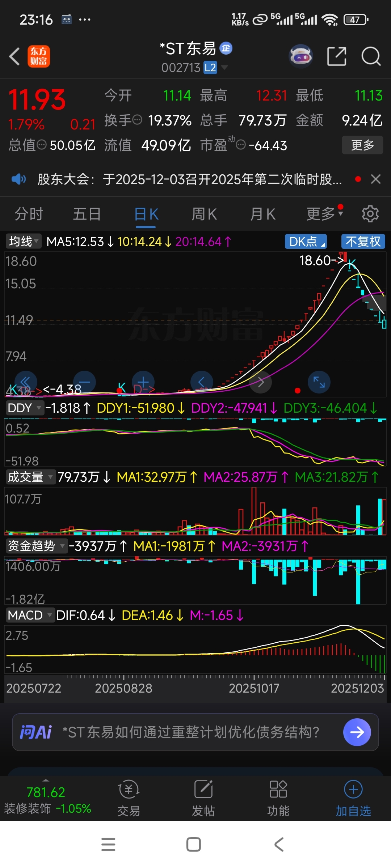Viewport: 391px width, 868px height.
Task: Tap the right-arrow chart button
Action: point(261,382)
